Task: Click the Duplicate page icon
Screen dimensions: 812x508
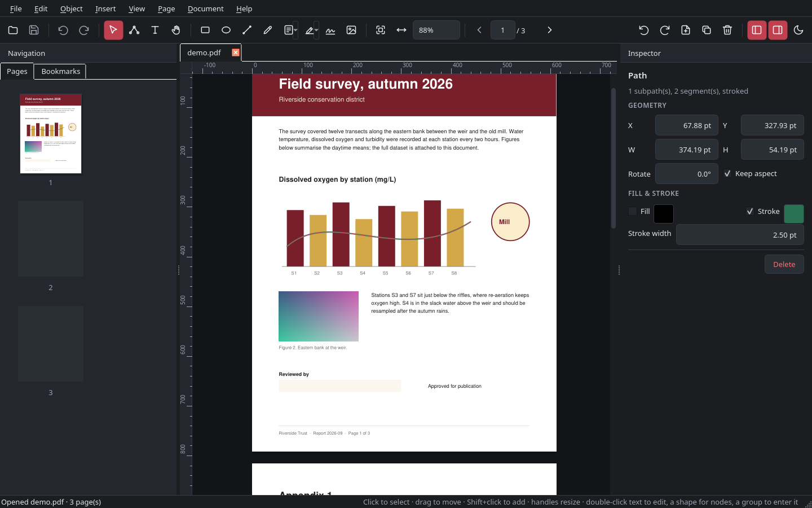Action: click(x=707, y=30)
